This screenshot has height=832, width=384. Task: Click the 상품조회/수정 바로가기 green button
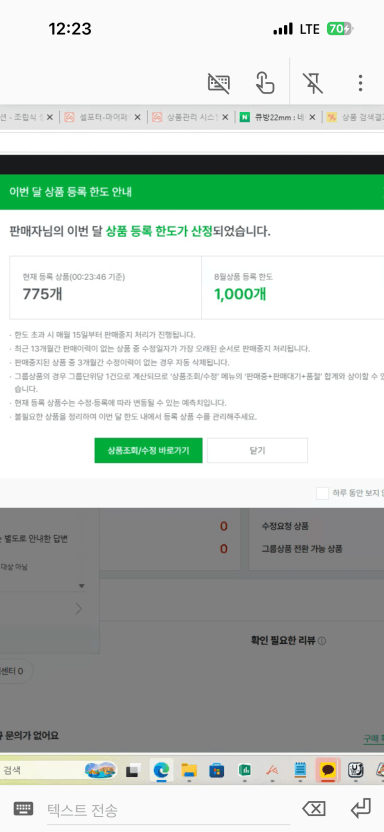149,450
